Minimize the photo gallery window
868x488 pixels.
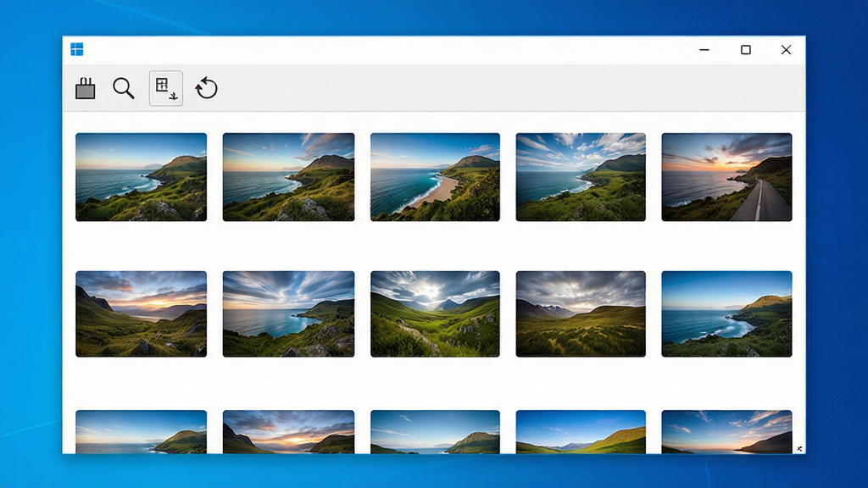click(704, 50)
